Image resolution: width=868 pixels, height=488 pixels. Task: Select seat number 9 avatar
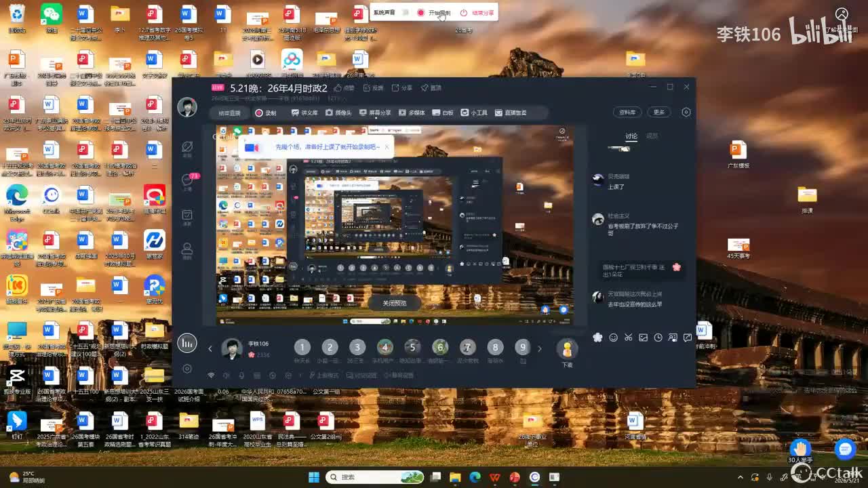tap(522, 348)
